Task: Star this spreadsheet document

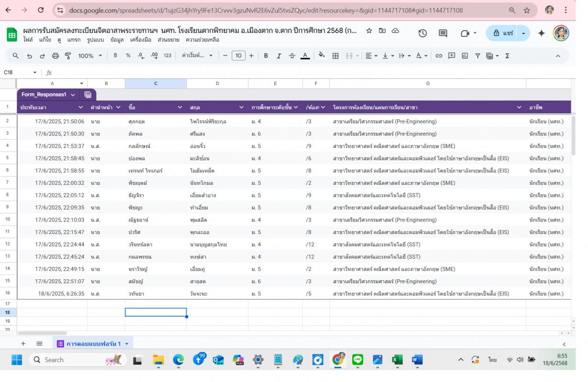Action: (369, 31)
